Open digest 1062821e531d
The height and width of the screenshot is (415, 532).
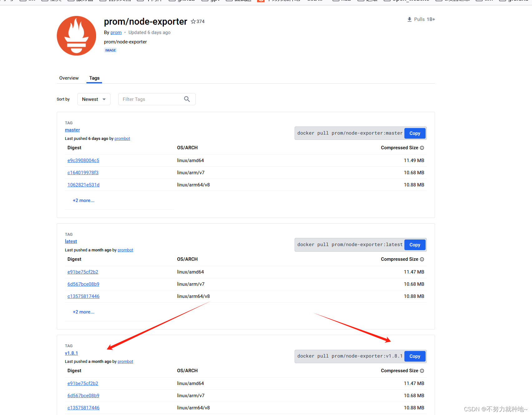click(83, 185)
